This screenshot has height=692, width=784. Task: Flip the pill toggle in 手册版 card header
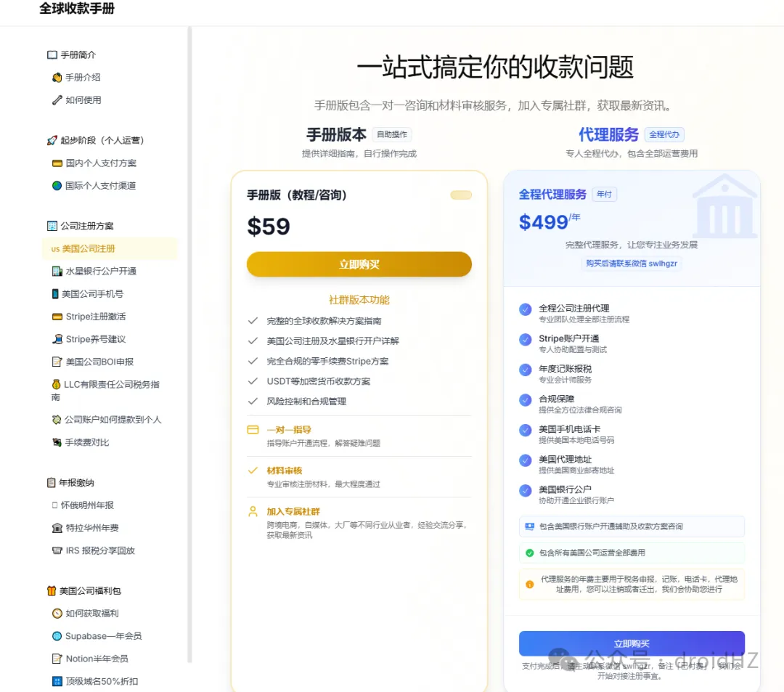pos(460,195)
